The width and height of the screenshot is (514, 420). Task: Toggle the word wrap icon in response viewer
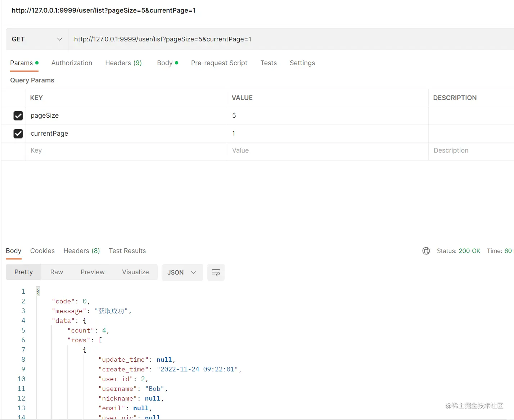216,272
